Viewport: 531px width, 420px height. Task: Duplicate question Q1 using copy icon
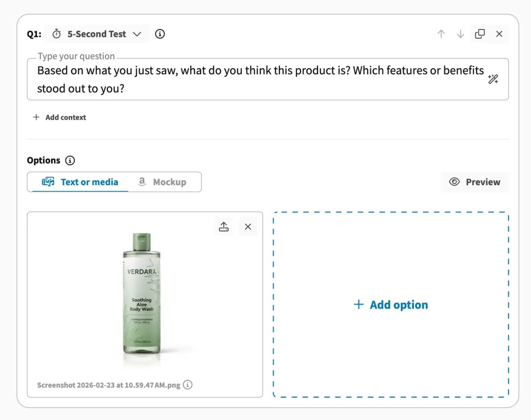[480, 34]
